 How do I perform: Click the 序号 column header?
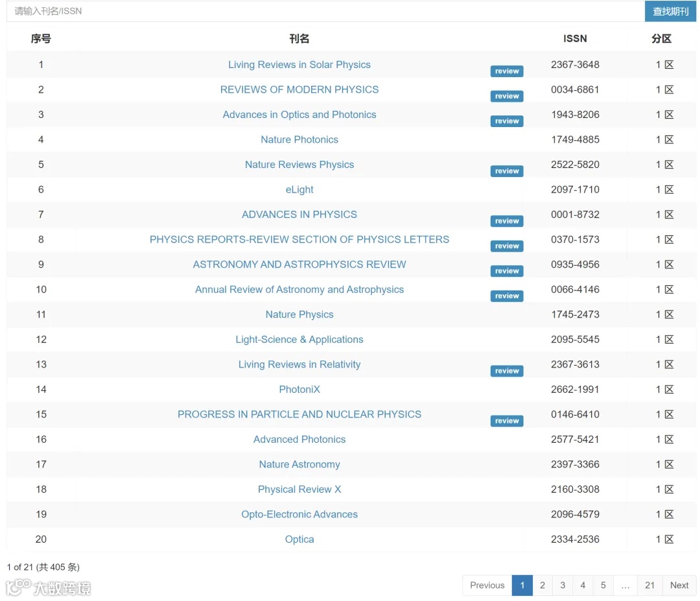pyautogui.click(x=41, y=39)
